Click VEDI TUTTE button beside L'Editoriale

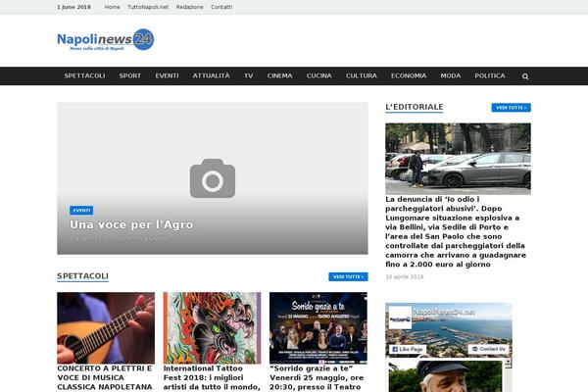point(512,108)
